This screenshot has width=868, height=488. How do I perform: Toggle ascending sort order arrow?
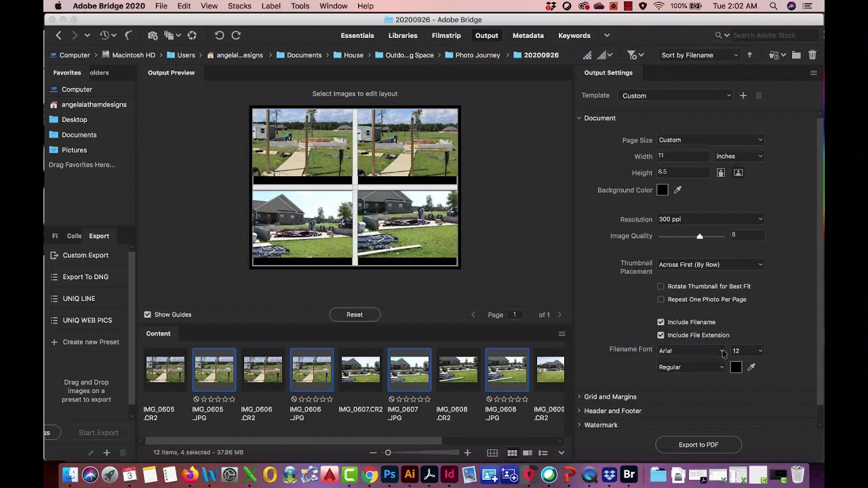(x=749, y=55)
